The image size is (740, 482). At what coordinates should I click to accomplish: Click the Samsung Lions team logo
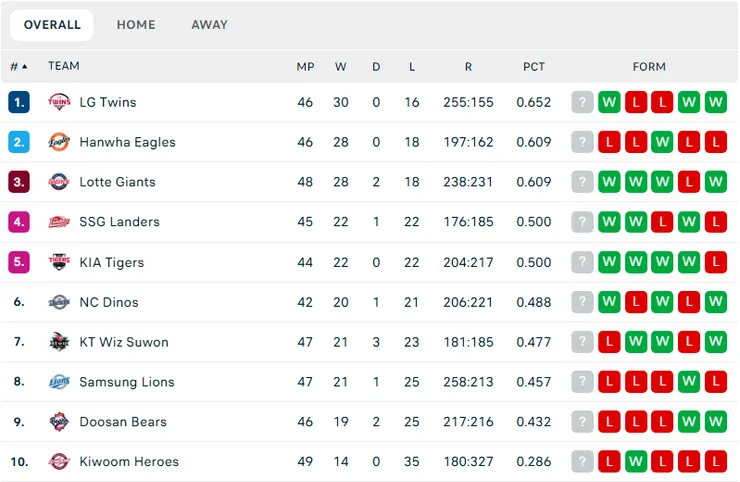pos(59,382)
